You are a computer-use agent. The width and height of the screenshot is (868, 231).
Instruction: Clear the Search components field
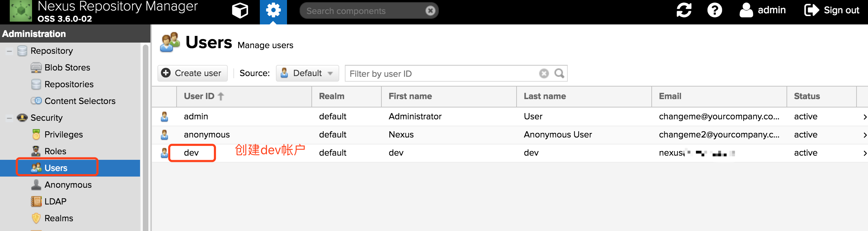tap(431, 11)
